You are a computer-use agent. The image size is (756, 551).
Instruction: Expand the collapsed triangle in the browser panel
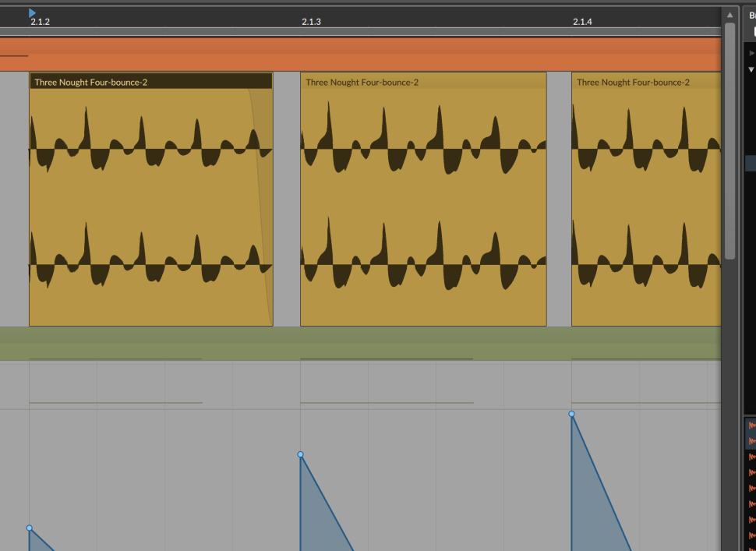coord(751,53)
